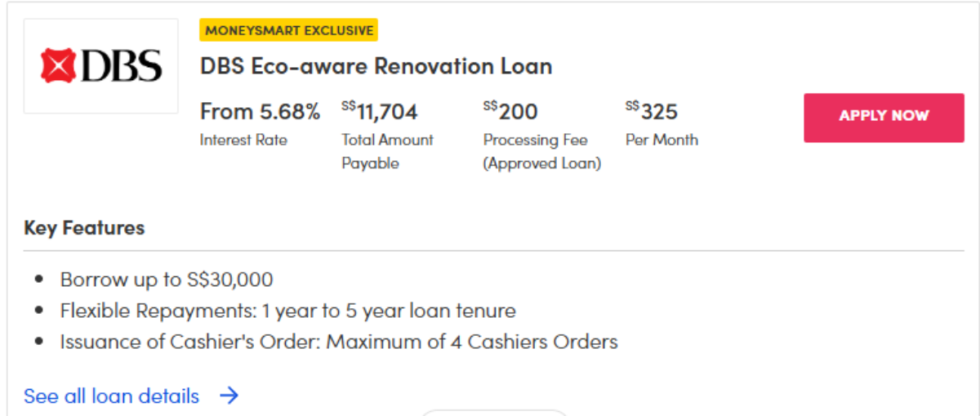Open the DBS Eco-aware Renovation Loan title
980x416 pixels.
(376, 66)
